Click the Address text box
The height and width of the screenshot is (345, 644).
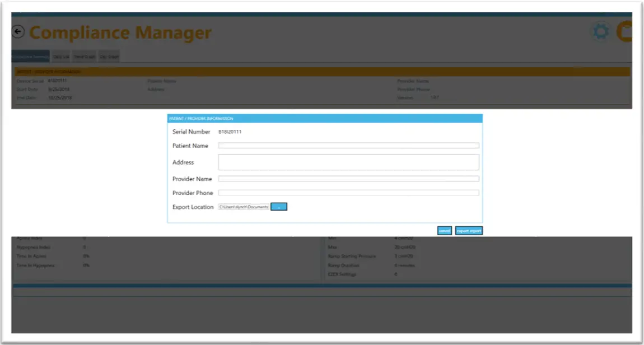pyautogui.click(x=348, y=162)
